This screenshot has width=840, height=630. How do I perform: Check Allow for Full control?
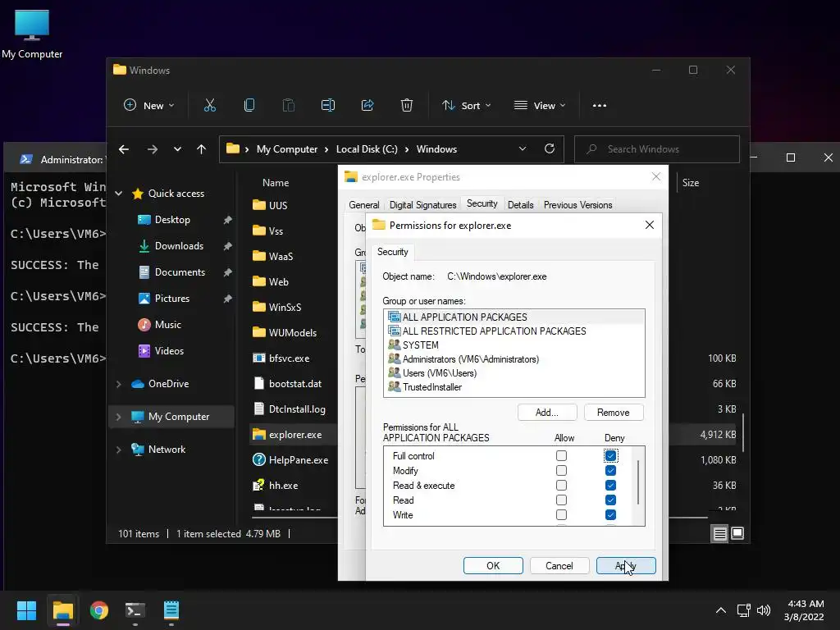click(x=561, y=456)
